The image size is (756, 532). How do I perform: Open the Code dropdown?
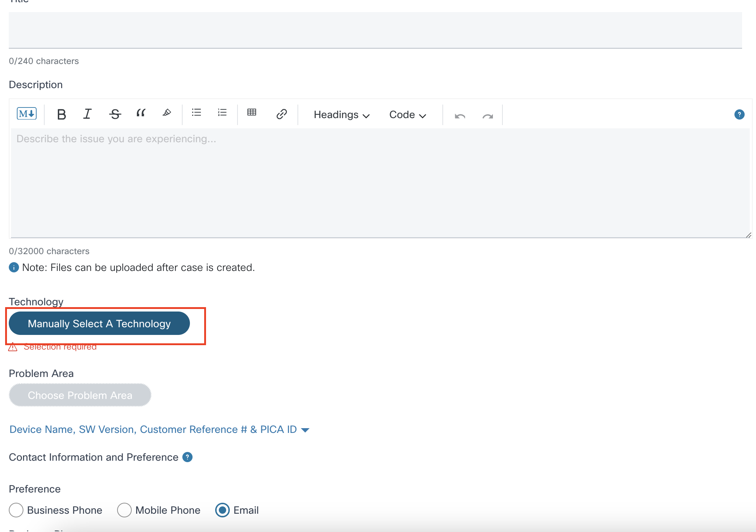coord(407,115)
